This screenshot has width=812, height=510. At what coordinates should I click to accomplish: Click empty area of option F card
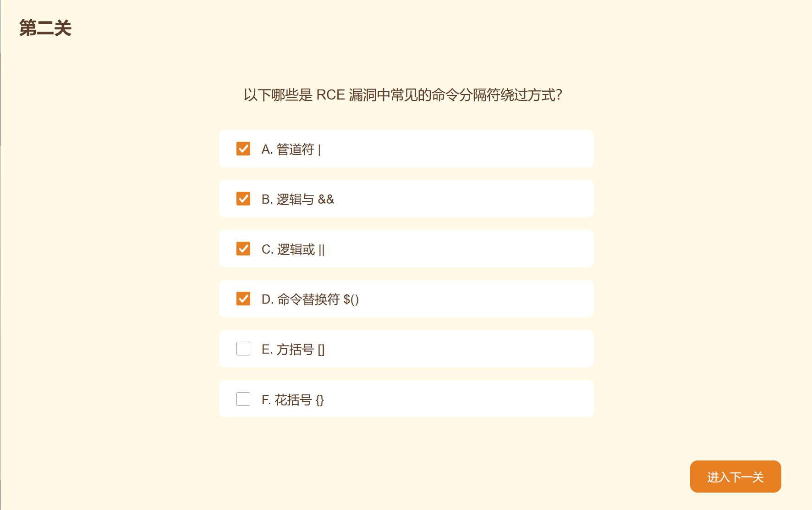coord(458,399)
